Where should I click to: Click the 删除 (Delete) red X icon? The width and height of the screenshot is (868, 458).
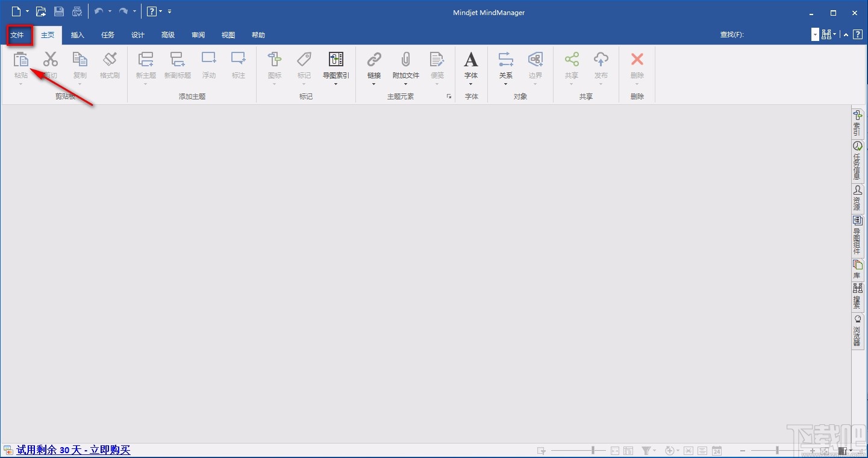[x=637, y=59]
